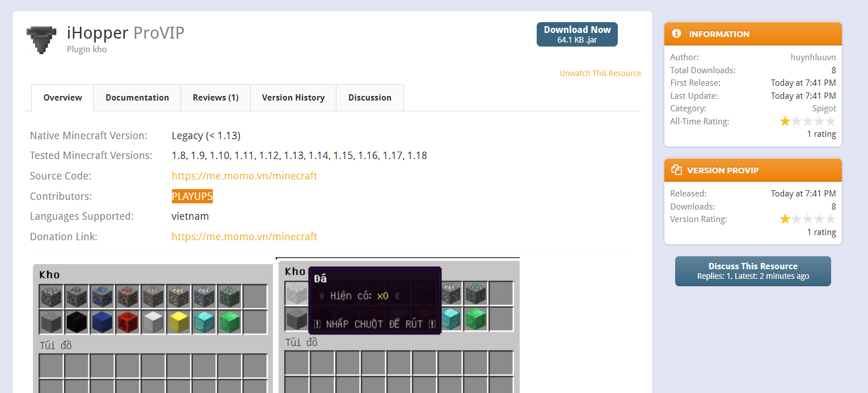The height and width of the screenshot is (393, 868).
Task: Click the PLAYUP5 contributor tag
Action: coord(192,196)
